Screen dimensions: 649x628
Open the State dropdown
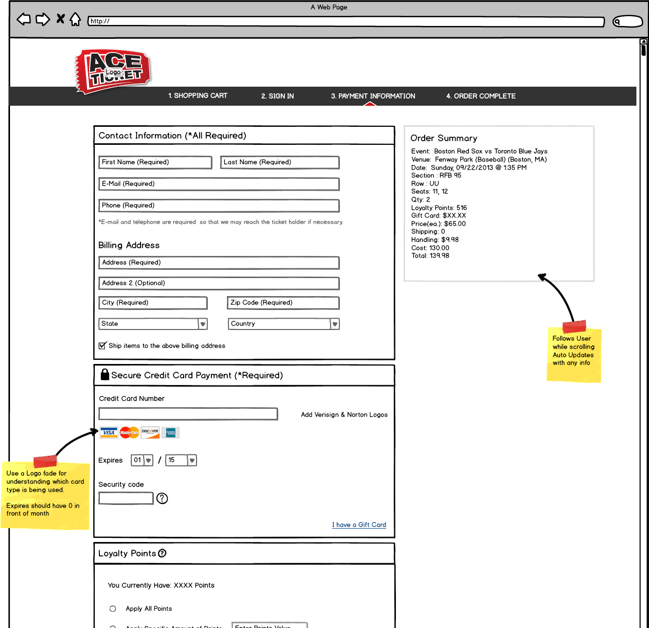click(153, 324)
